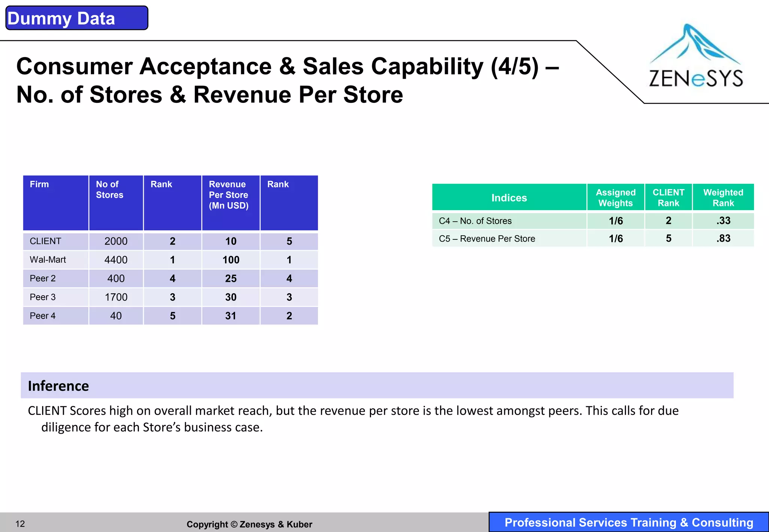Viewport: 769px width, 532px height.
Task: Click the 2000 stores cell for CLIENT
Action: coord(116,241)
